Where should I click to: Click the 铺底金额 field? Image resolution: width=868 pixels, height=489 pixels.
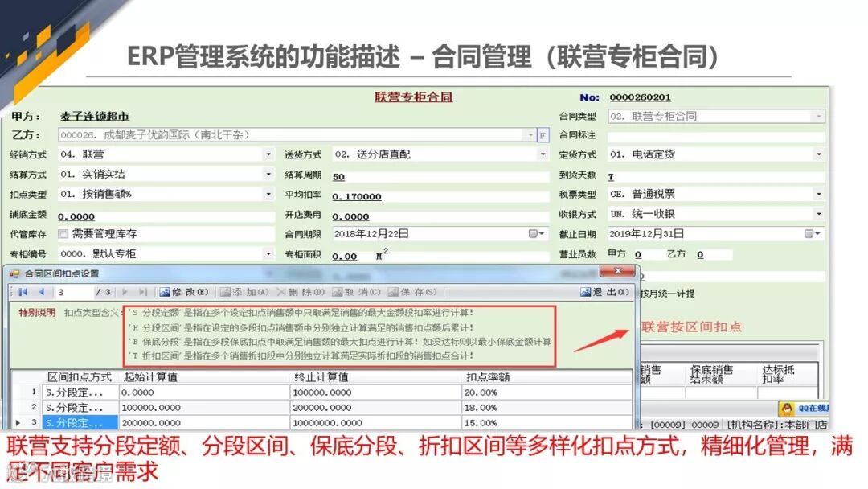tap(166, 216)
